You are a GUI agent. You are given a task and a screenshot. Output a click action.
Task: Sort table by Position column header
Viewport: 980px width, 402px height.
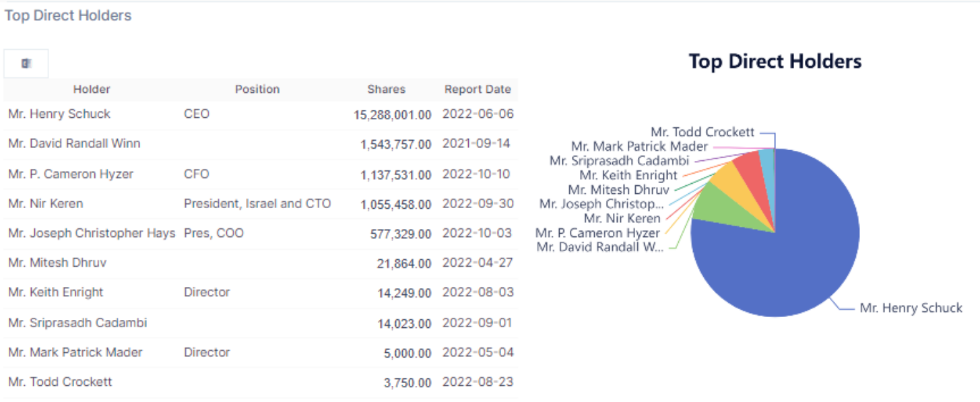(257, 89)
